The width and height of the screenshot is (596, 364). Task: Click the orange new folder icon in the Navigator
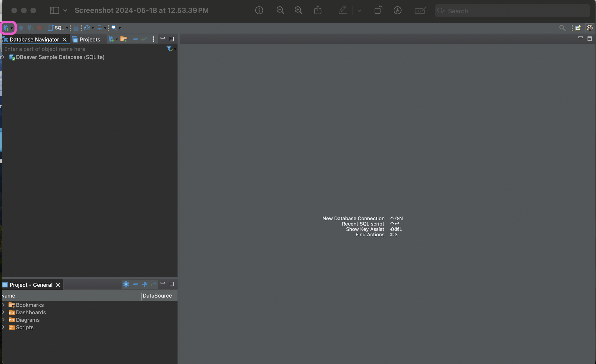(x=124, y=39)
